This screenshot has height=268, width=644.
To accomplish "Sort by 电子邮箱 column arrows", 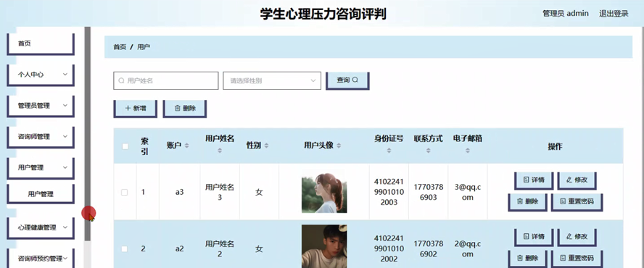I will [x=468, y=151].
